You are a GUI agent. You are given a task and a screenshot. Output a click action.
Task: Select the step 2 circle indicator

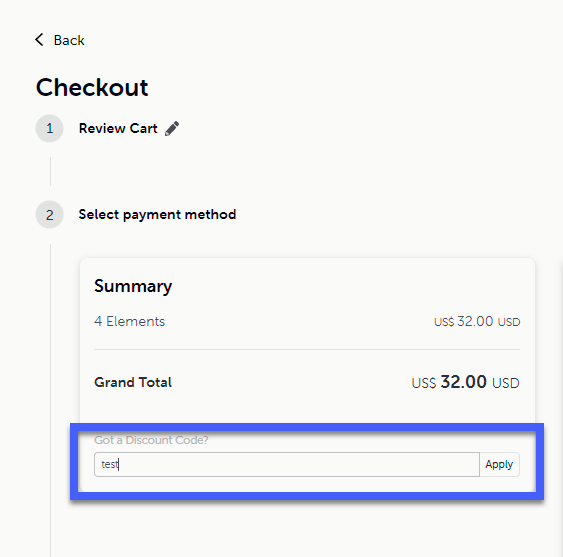tap(50, 215)
